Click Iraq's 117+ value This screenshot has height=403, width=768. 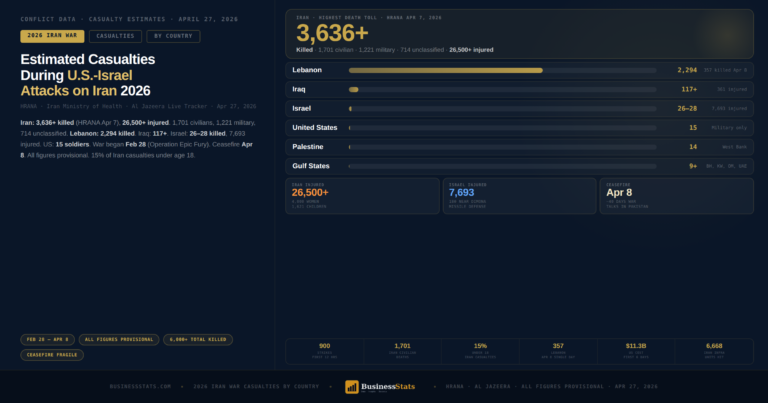pyautogui.click(x=689, y=89)
